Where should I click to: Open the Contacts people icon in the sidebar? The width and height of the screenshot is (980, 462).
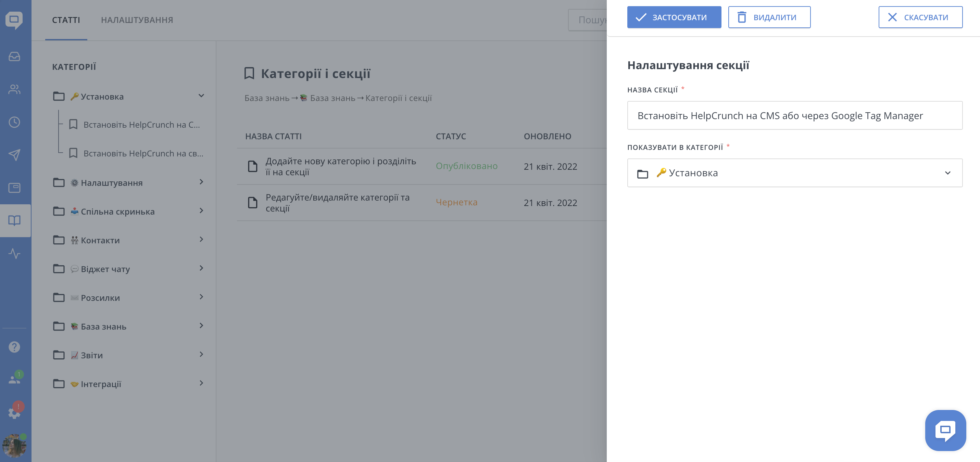tap(14, 89)
